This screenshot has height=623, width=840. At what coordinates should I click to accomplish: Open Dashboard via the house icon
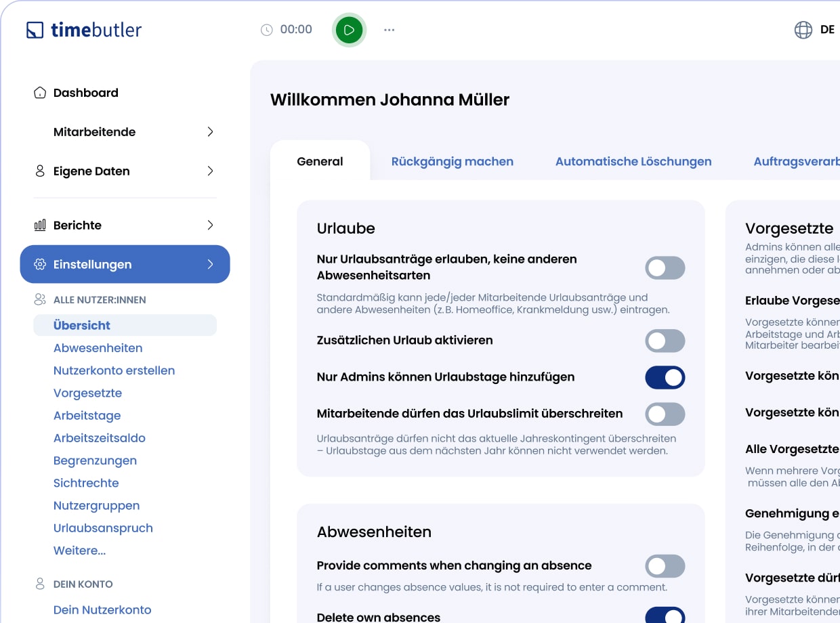pos(40,93)
